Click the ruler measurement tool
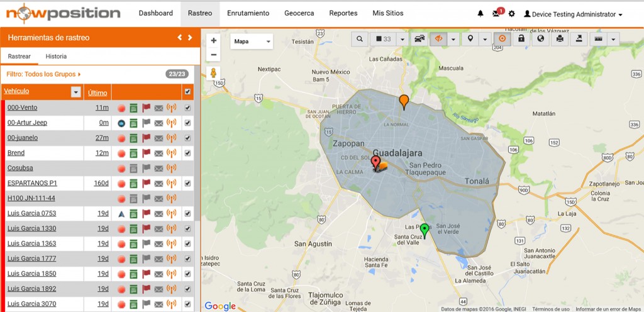The image size is (644, 312). 598,39
